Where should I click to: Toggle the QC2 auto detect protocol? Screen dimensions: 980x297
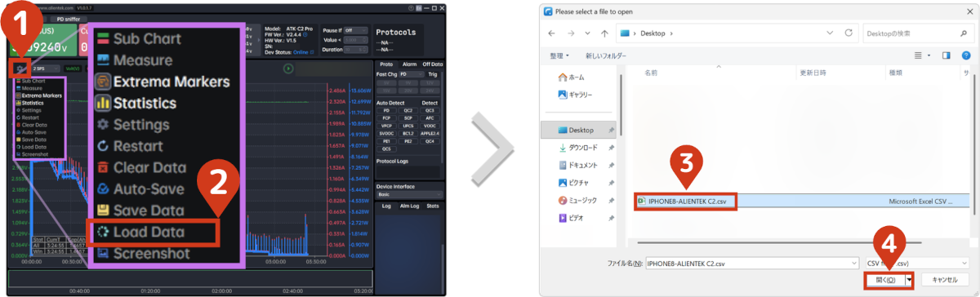pos(408,110)
